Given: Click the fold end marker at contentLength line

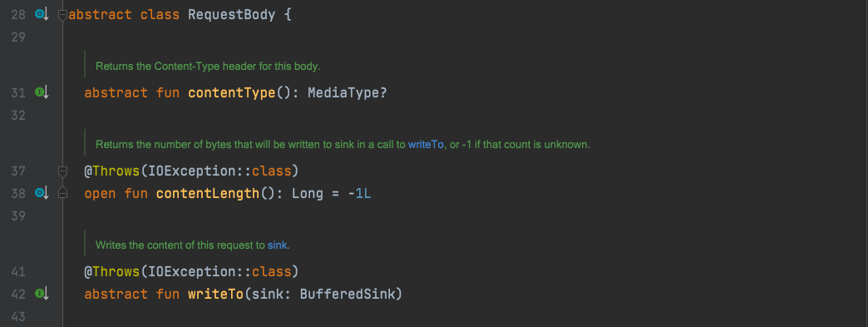Looking at the screenshot, I should click(62, 193).
